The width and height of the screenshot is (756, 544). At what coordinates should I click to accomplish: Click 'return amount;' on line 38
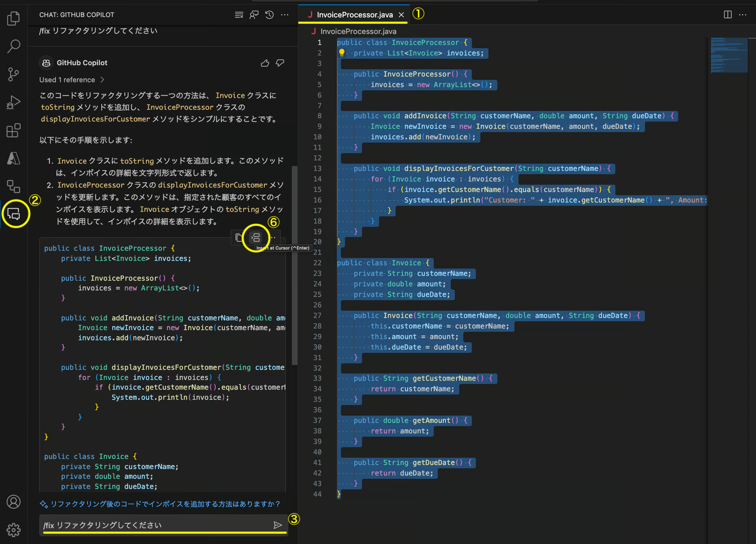coord(400,431)
